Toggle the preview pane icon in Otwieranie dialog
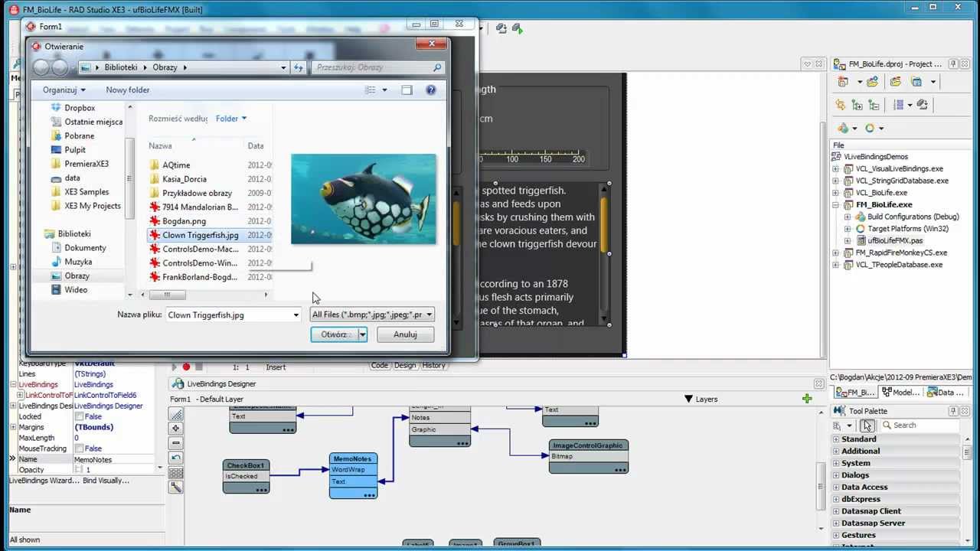The width and height of the screenshot is (980, 551). click(x=407, y=90)
